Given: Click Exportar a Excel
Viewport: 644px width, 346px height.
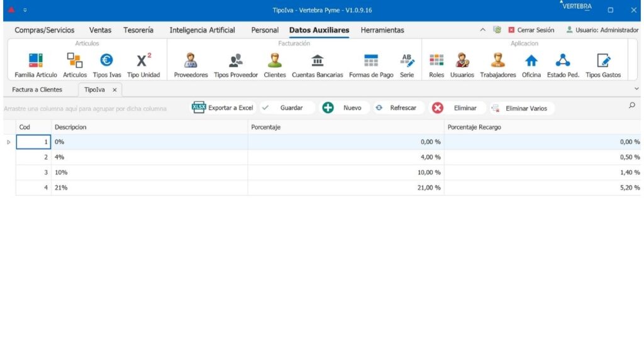Looking at the screenshot, I should coord(223,108).
